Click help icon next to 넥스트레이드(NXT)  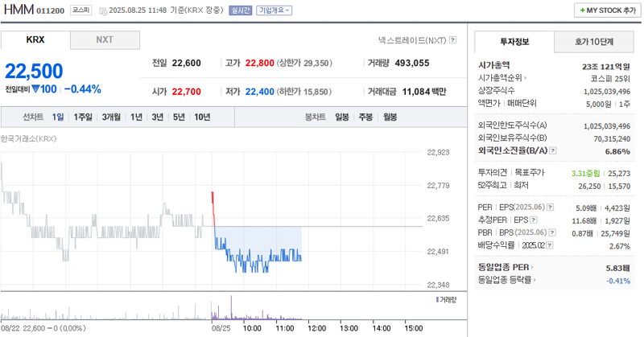(452, 40)
